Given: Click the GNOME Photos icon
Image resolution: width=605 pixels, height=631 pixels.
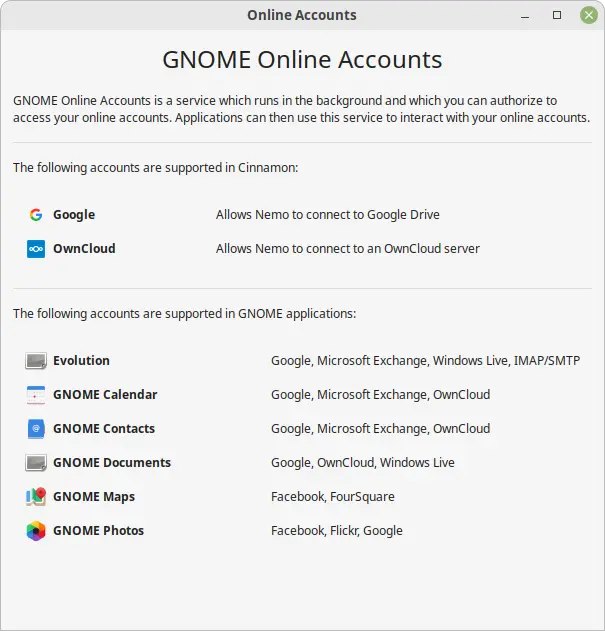Looking at the screenshot, I should (36, 531).
